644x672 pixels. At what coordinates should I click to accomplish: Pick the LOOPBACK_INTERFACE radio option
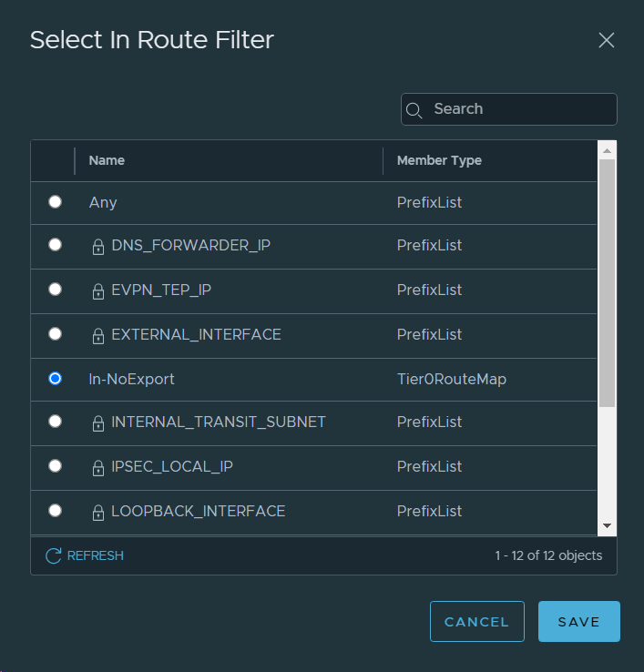(56, 511)
